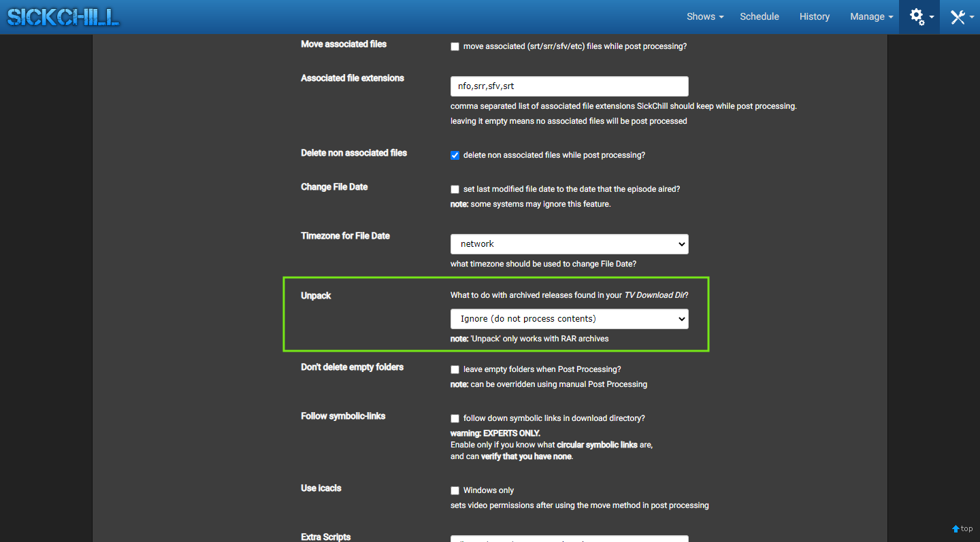Toggle the Use icacls Windows only checkbox
This screenshot has width=980, height=542.
(455, 490)
